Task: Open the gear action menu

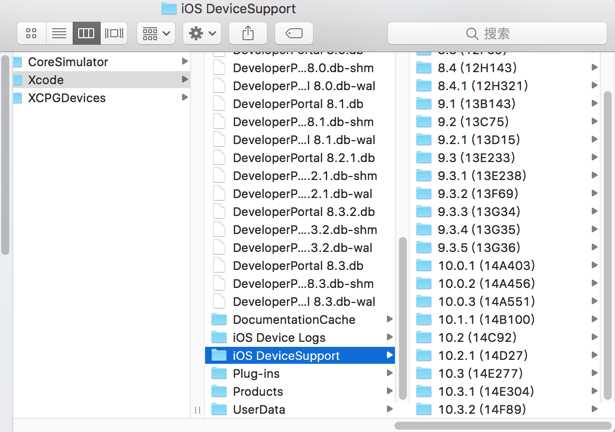Action: pyautogui.click(x=202, y=33)
